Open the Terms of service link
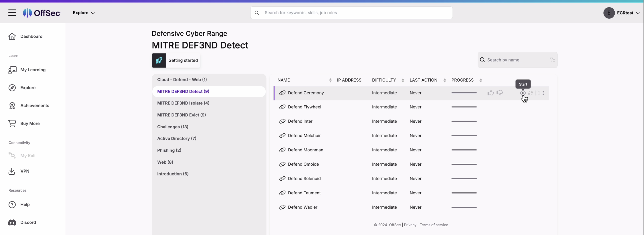Screen dimensions: 644x235 coord(434,225)
